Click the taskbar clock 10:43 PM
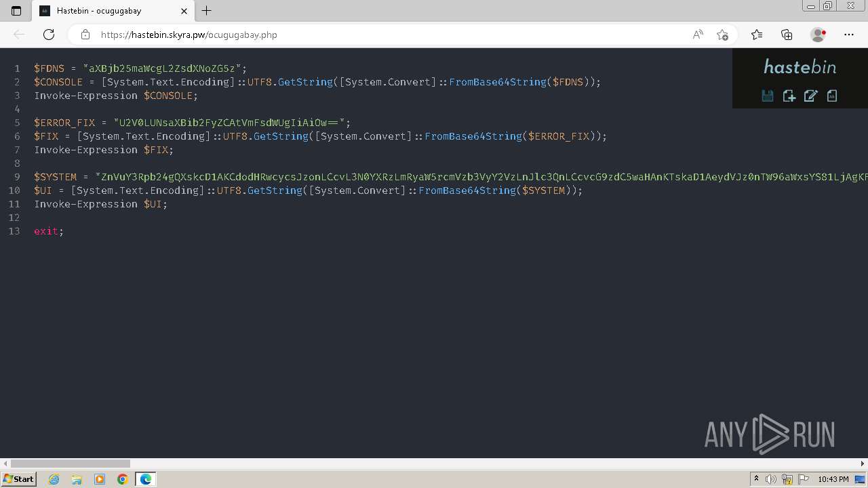The width and height of the screenshot is (868, 488). point(833,479)
